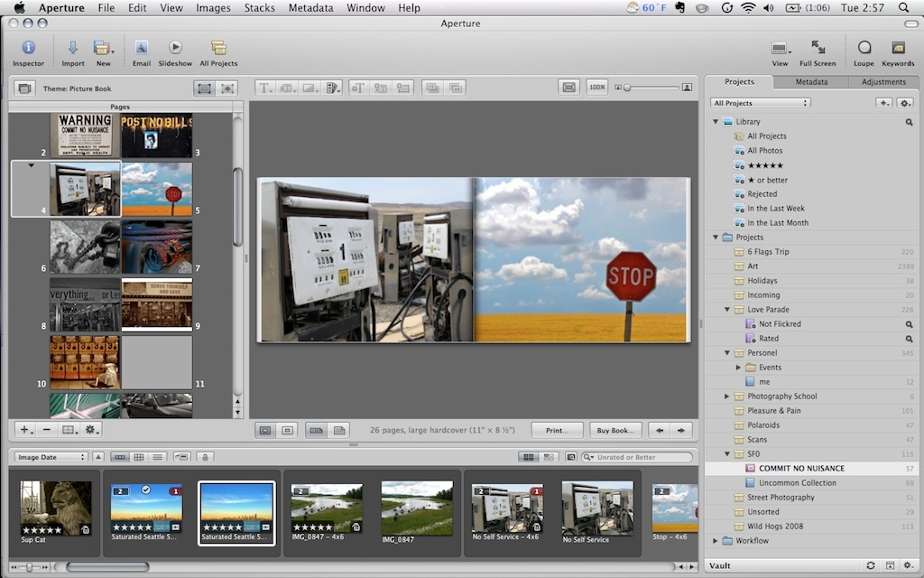Viewport: 924px width, 578px height.
Task: Toggle show single page view
Action: pyautogui.click(x=337, y=430)
